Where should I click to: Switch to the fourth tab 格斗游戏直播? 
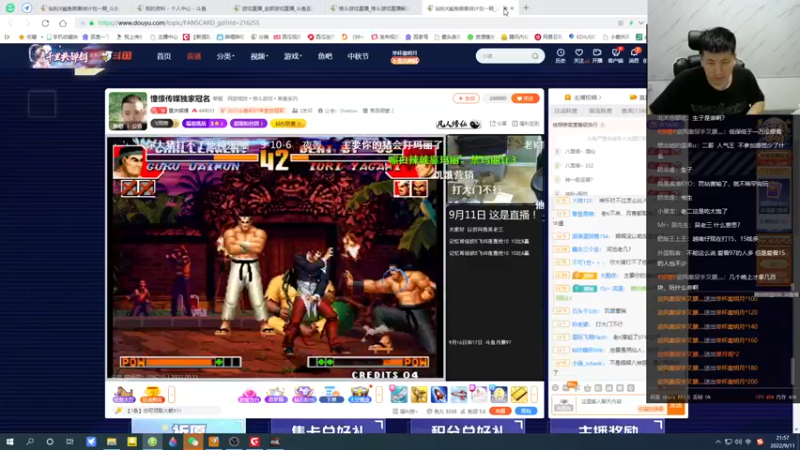(x=371, y=8)
